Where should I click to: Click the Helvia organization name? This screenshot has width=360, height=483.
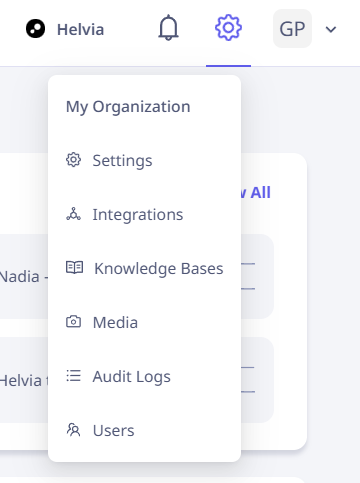click(81, 29)
